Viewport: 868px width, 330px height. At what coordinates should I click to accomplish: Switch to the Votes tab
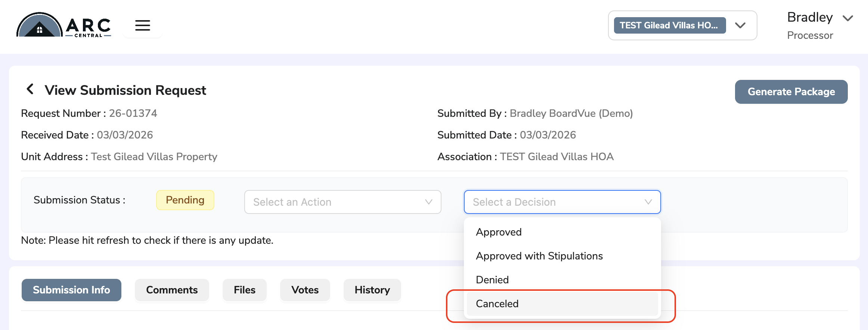click(x=305, y=290)
